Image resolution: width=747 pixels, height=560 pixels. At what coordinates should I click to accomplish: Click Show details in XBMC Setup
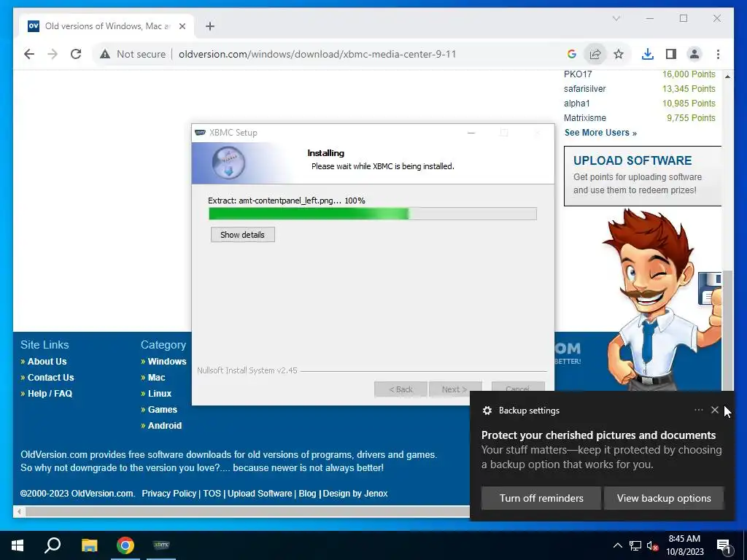pyautogui.click(x=242, y=235)
